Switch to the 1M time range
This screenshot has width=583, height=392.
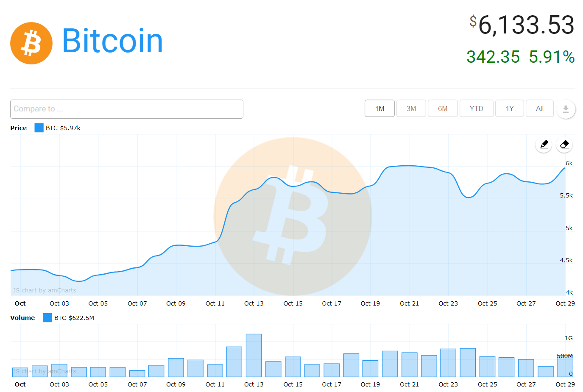tap(379, 108)
